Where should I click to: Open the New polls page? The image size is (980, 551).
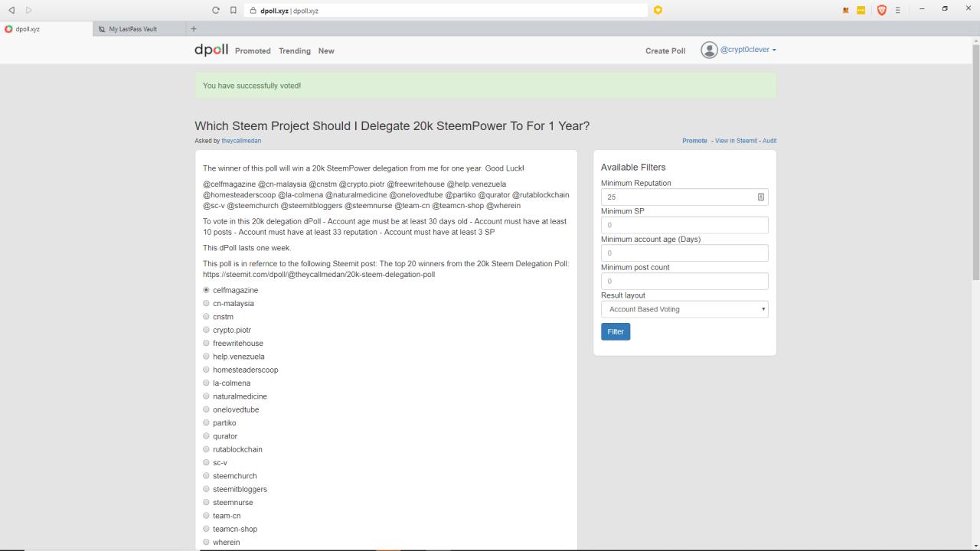[x=326, y=51]
